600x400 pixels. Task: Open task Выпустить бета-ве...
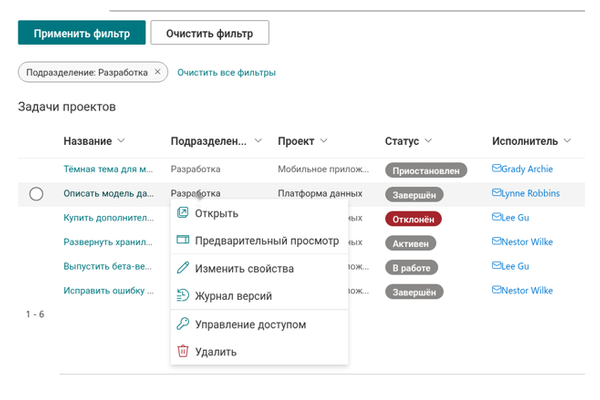108,266
